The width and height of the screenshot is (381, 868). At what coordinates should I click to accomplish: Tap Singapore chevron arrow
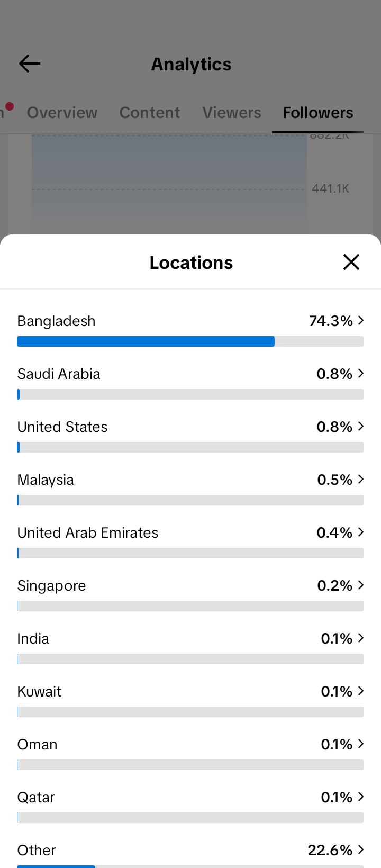[x=361, y=585]
